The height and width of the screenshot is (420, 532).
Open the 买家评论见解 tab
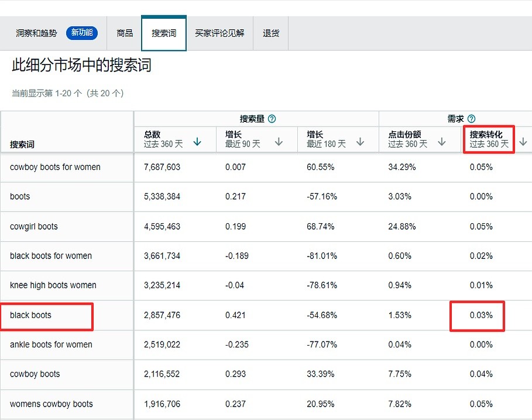219,33
